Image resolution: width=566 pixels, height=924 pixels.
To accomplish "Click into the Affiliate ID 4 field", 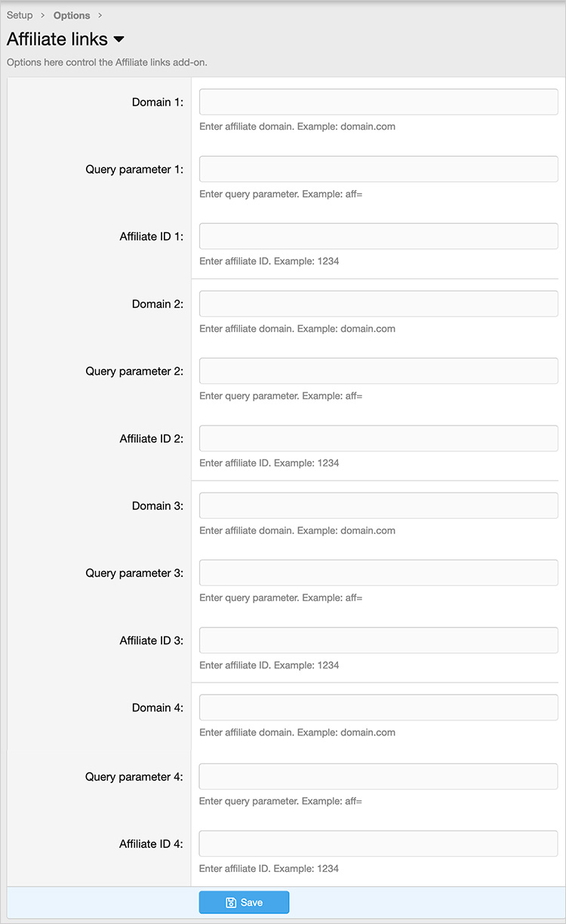I will point(378,843).
